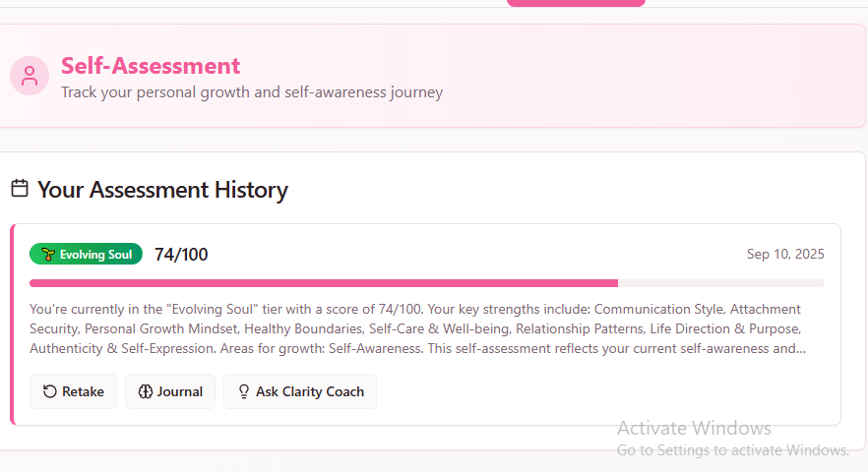Click the lightbulb icon on Ask Clarity Coach
868x472 pixels.
(243, 391)
